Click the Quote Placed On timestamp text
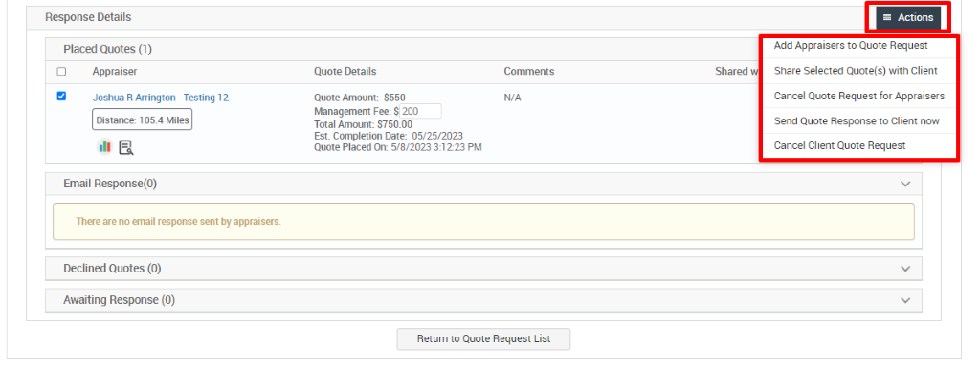The height and width of the screenshot is (370, 980). pyautogui.click(x=398, y=147)
